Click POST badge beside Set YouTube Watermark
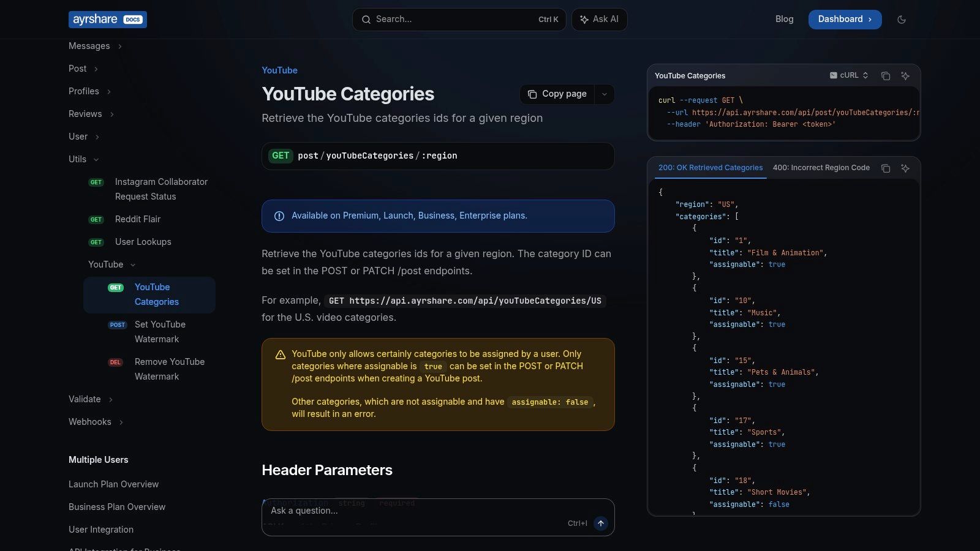980x551 pixels. (118, 325)
